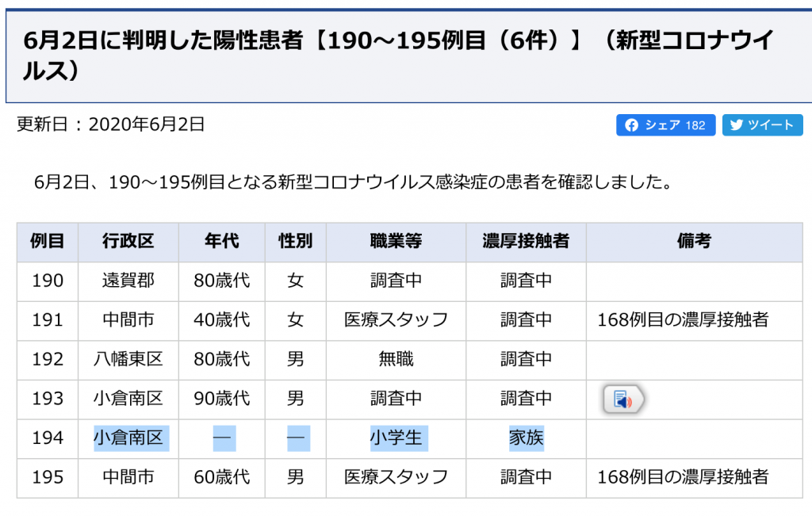The image size is (812, 516).
Task: Click the highlighted 家族 cell
Action: (526, 438)
